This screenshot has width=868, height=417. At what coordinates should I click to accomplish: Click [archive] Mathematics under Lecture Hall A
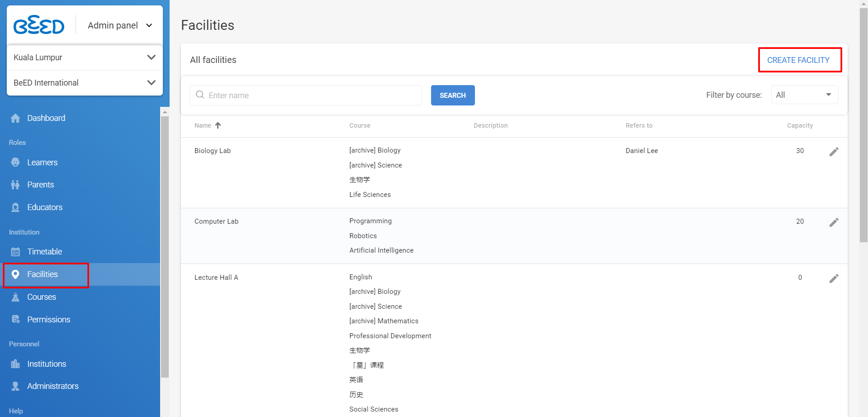click(x=384, y=321)
